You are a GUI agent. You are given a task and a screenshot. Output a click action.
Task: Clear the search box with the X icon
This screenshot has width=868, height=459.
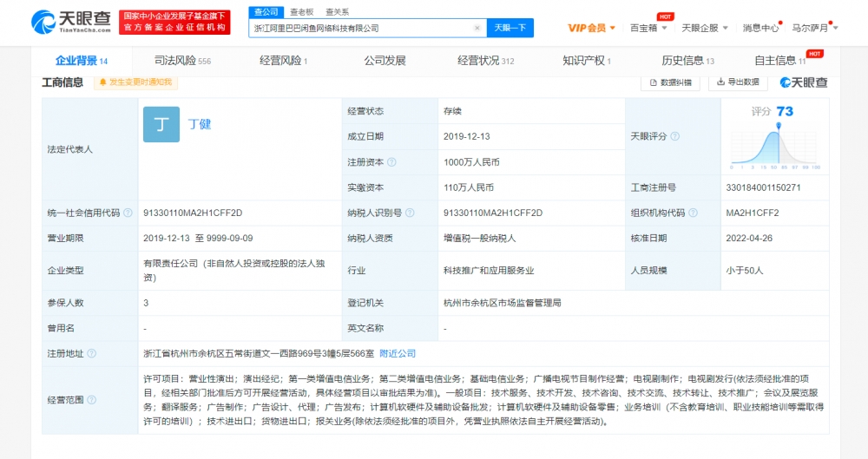tap(477, 28)
